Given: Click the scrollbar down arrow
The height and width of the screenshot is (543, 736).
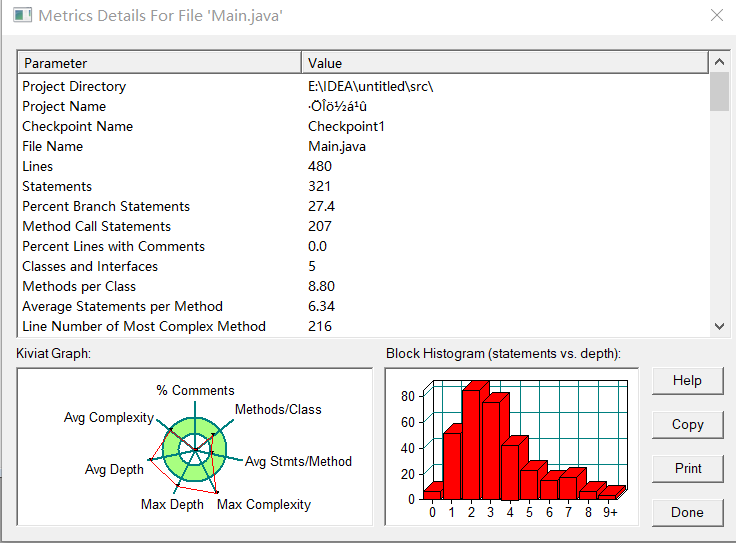Looking at the screenshot, I should click(719, 326).
